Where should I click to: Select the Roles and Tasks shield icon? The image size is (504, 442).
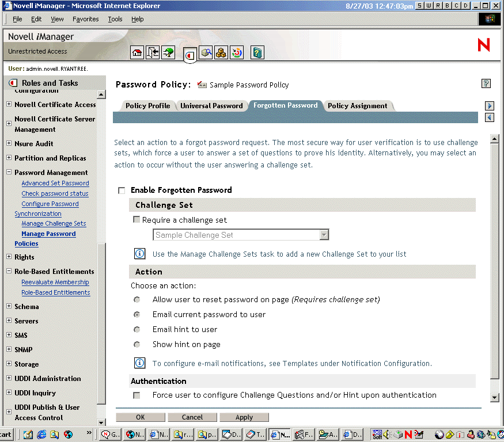click(190, 52)
